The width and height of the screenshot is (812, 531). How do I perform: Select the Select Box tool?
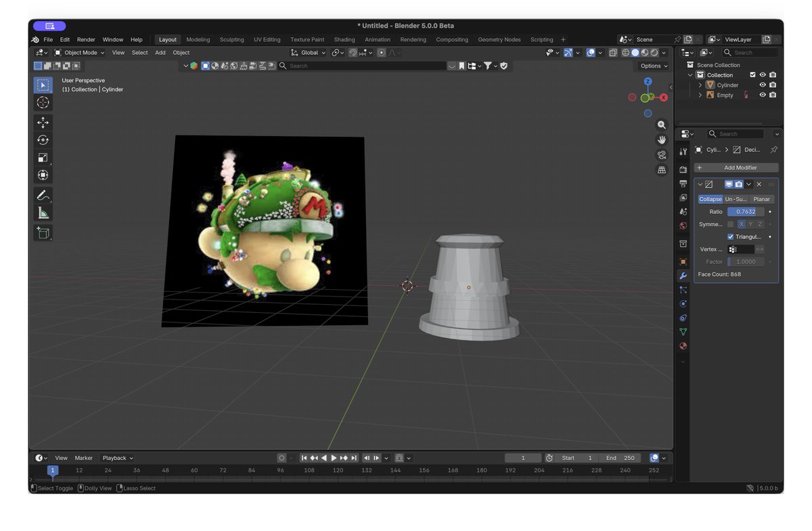(x=43, y=85)
